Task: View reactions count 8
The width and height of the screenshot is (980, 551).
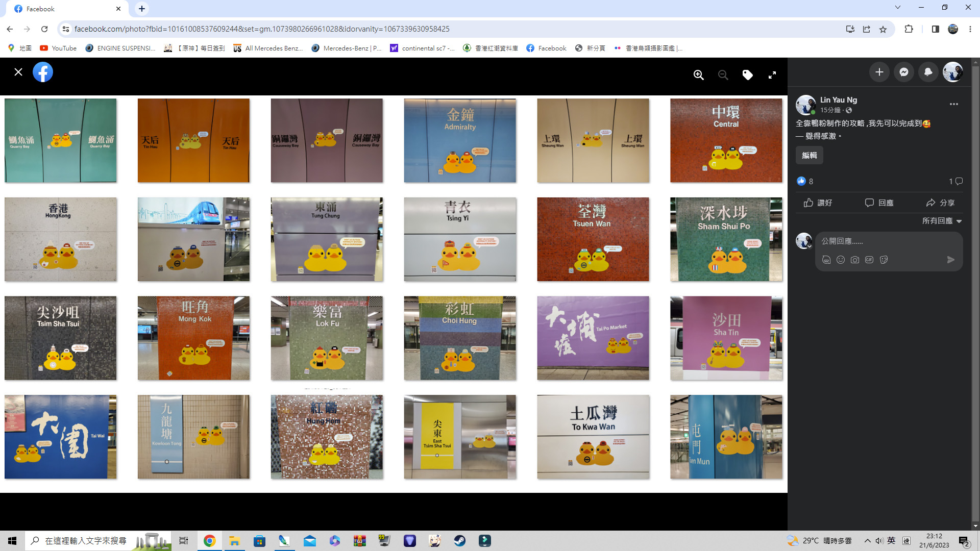Action: coord(805,181)
